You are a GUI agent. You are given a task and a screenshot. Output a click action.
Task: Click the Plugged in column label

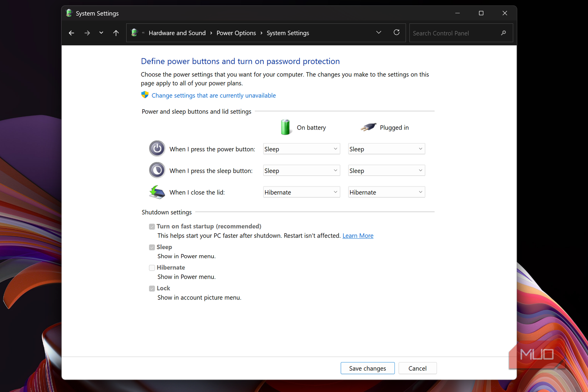(394, 127)
